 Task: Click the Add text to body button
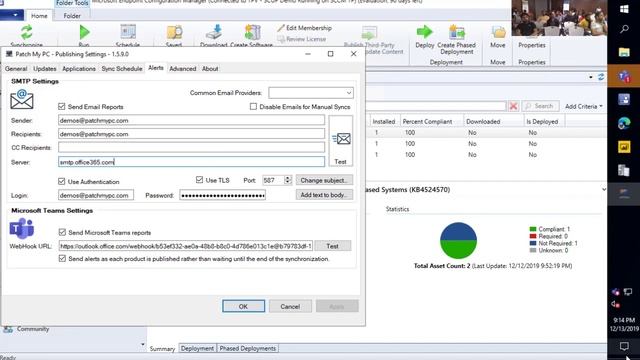pyautogui.click(x=324, y=195)
